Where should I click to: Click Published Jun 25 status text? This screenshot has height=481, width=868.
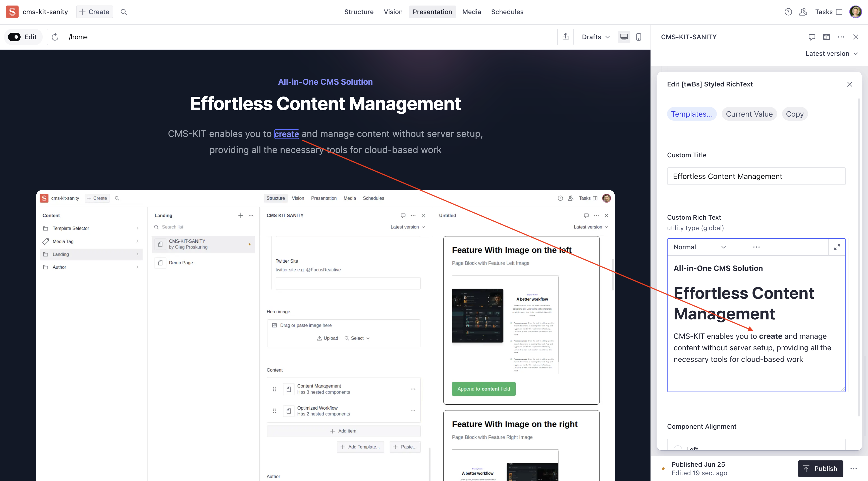(x=698, y=464)
